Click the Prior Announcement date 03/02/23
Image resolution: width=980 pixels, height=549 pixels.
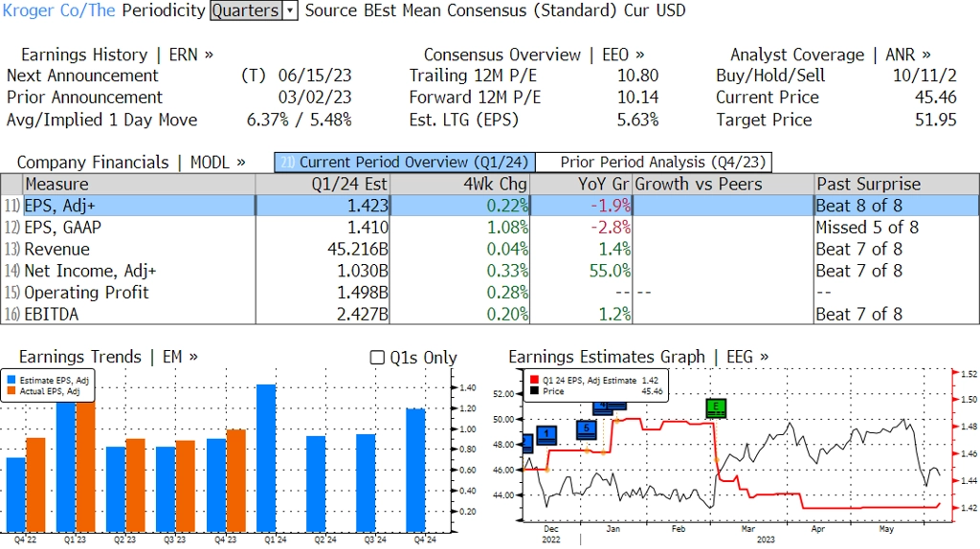pos(315,98)
